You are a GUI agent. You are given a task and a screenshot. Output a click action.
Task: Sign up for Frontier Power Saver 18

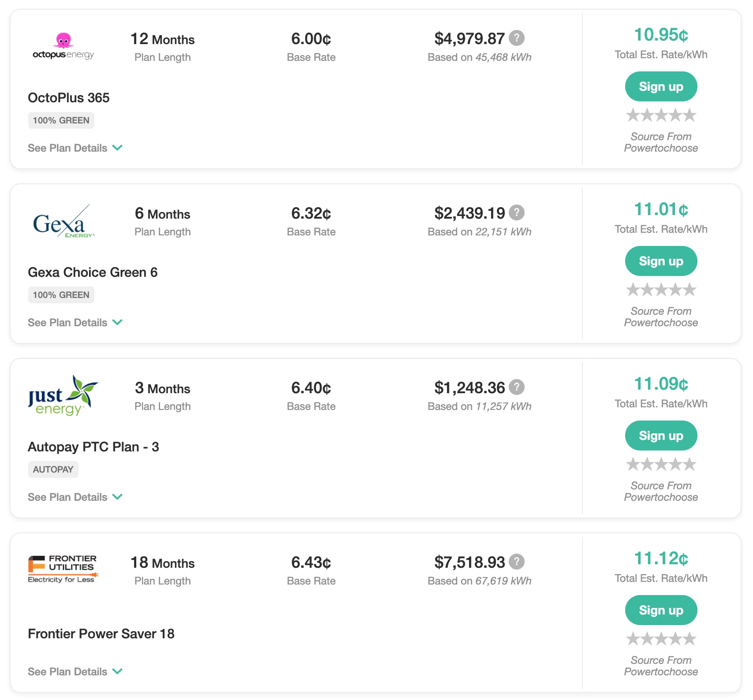pos(660,611)
